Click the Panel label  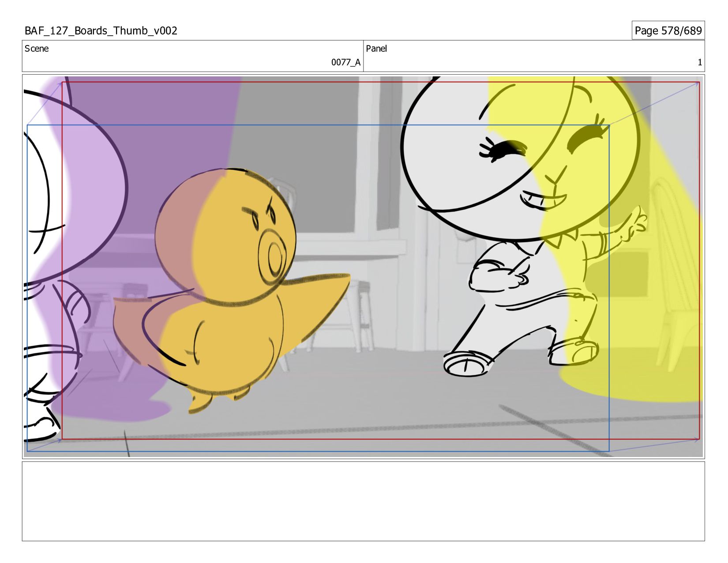click(x=376, y=49)
